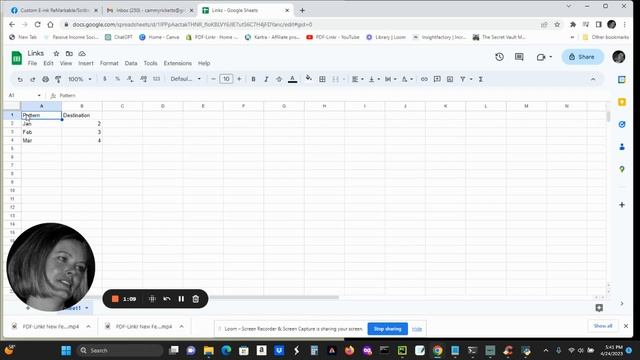This screenshot has width=640, height=360.
Task: Click Stop sharing button
Action: click(387, 329)
